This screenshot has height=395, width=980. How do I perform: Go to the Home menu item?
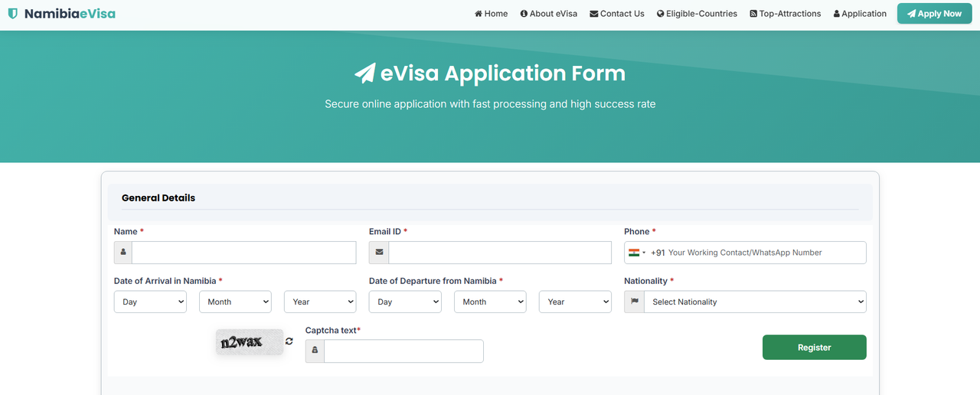[492, 14]
